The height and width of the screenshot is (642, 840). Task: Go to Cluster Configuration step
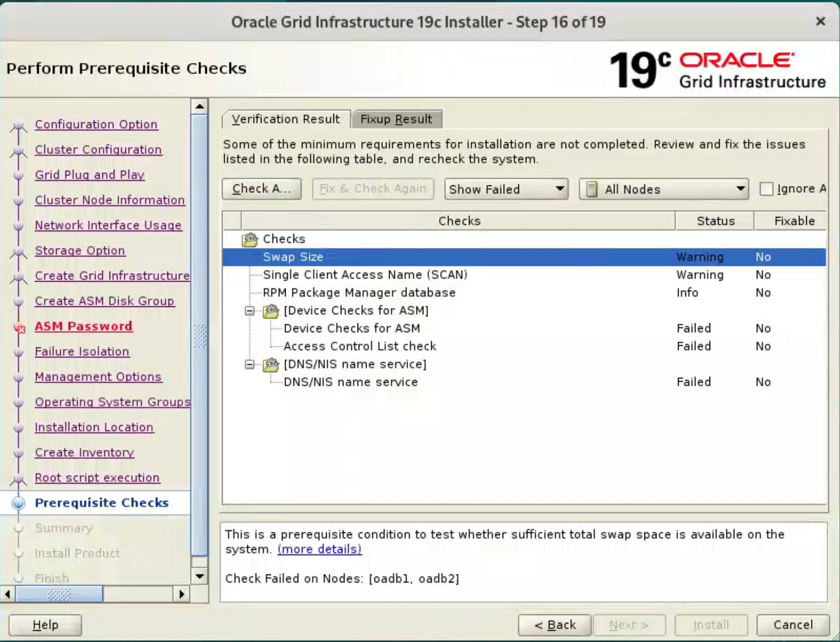pos(98,150)
